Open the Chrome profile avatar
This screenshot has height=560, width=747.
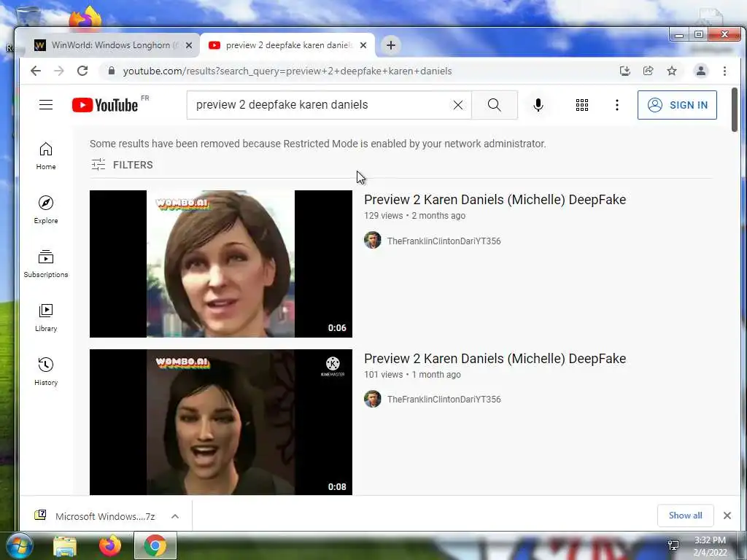point(701,71)
